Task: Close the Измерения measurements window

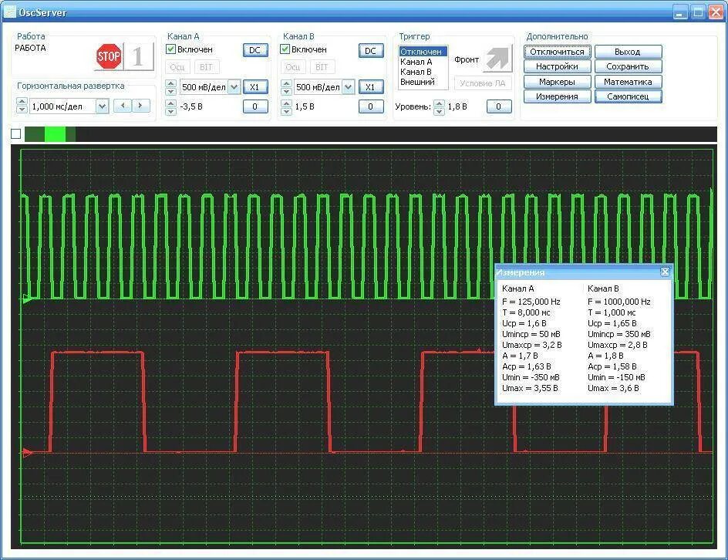Action: pos(665,272)
